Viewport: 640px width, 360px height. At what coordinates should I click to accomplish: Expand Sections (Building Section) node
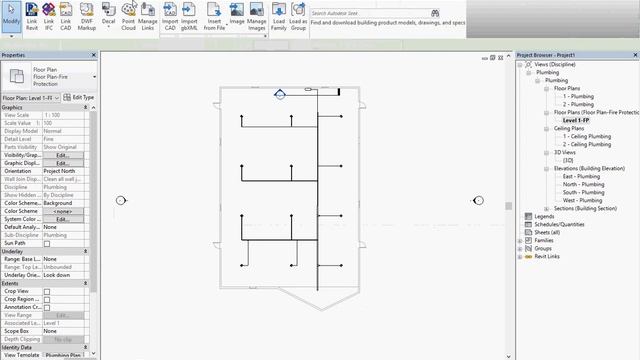pos(547,209)
